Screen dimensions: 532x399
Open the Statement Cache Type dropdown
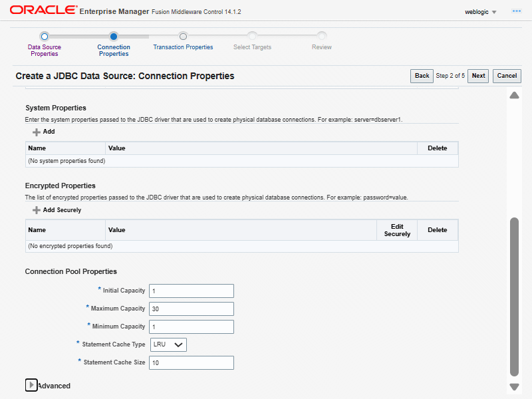point(169,344)
